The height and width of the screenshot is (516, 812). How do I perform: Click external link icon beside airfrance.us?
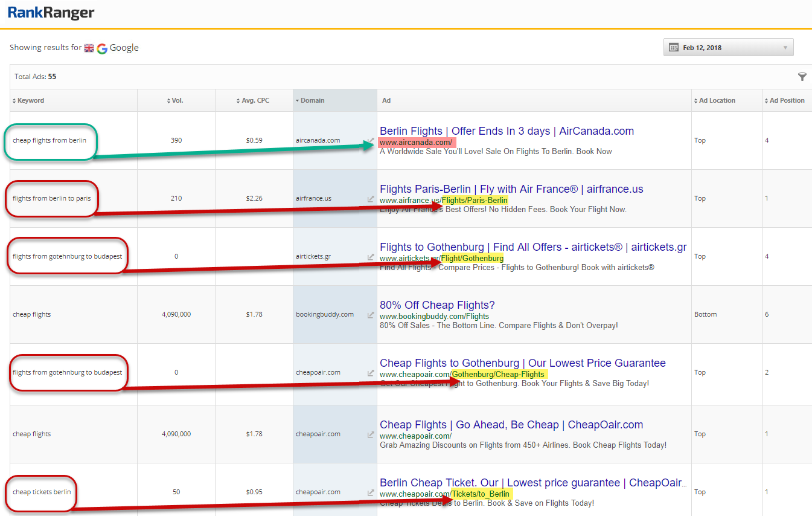click(370, 199)
